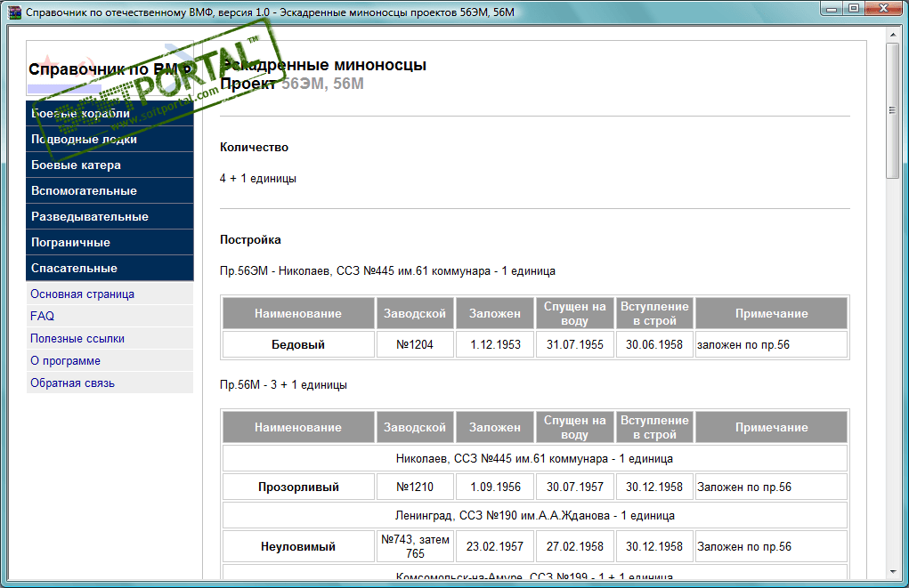Open the О программе link

[65, 361]
